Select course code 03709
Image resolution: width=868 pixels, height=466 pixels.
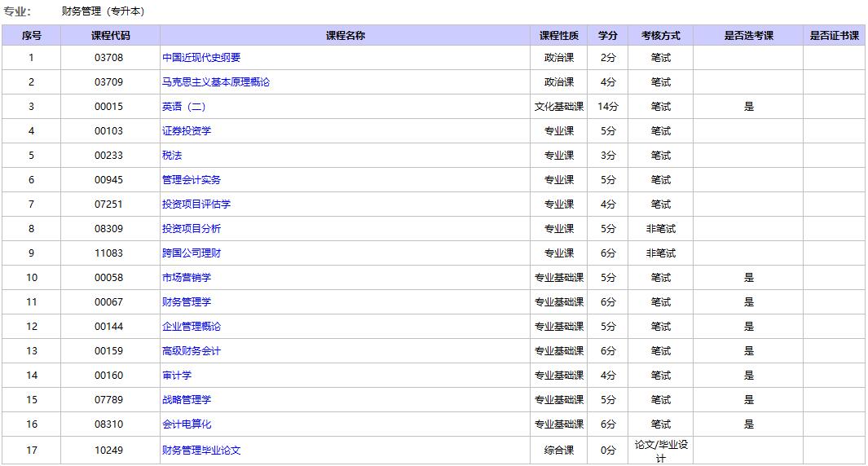coord(109,82)
